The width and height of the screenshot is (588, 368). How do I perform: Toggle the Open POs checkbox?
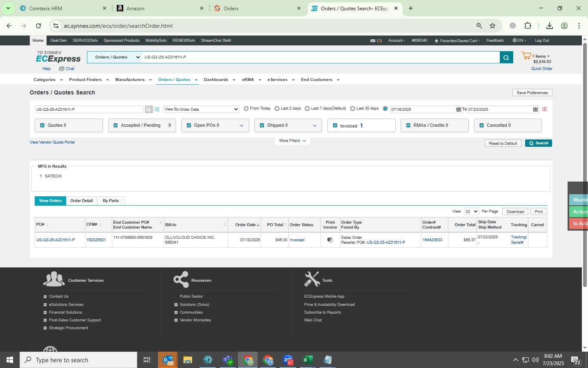pyautogui.click(x=189, y=126)
